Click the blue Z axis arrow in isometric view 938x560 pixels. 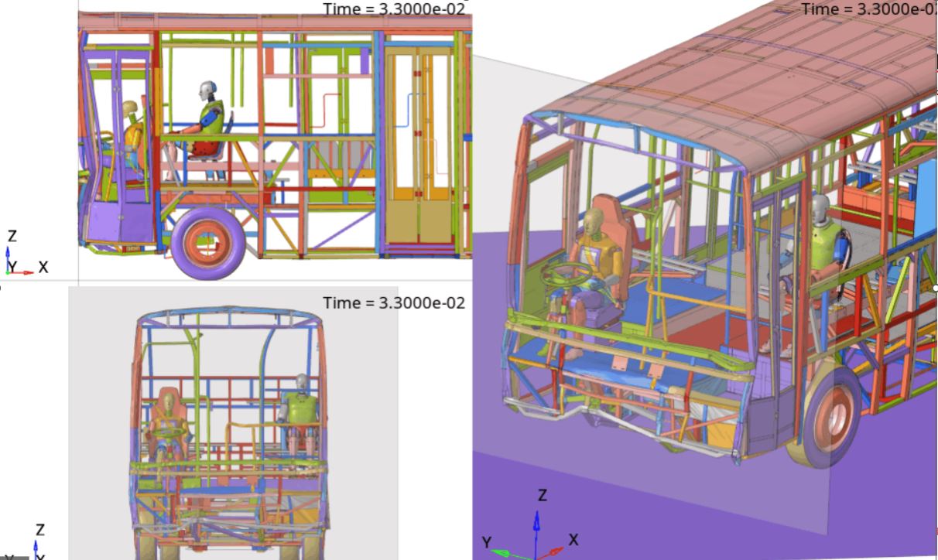(536, 526)
